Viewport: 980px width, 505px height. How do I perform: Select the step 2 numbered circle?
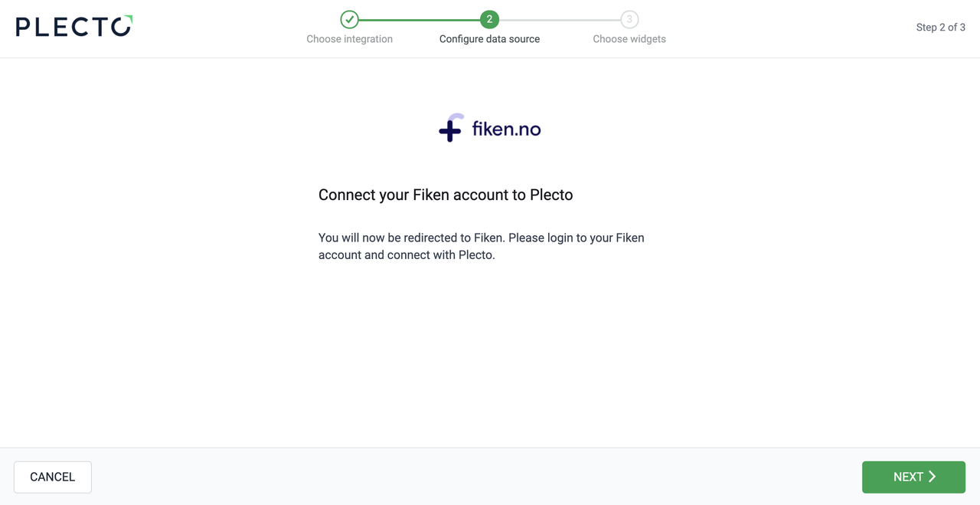click(x=489, y=19)
